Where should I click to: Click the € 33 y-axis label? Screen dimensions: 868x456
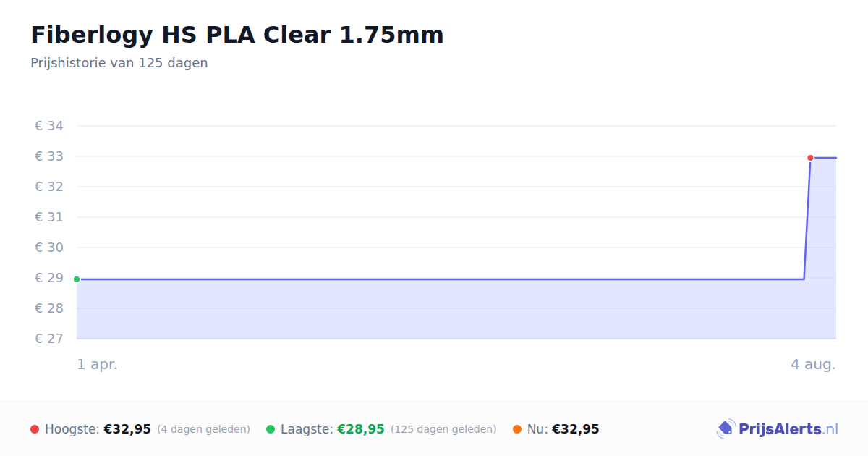[49, 156]
